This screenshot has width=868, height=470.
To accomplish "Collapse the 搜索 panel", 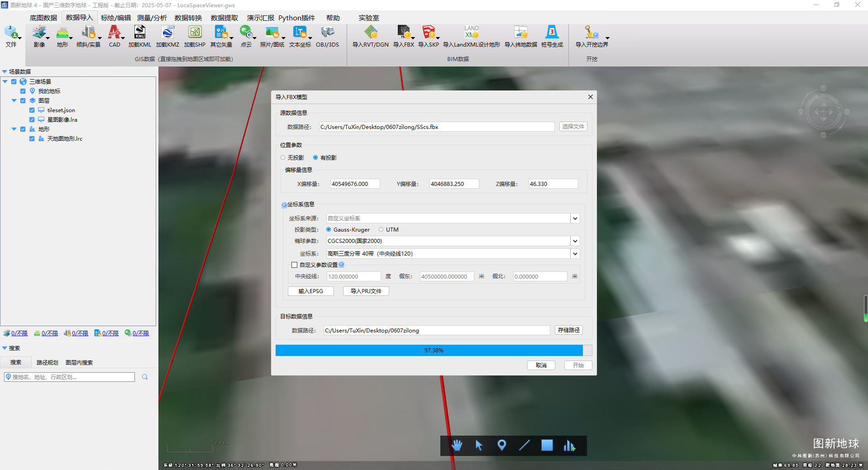I will pyautogui.click(x=5, y=348).
